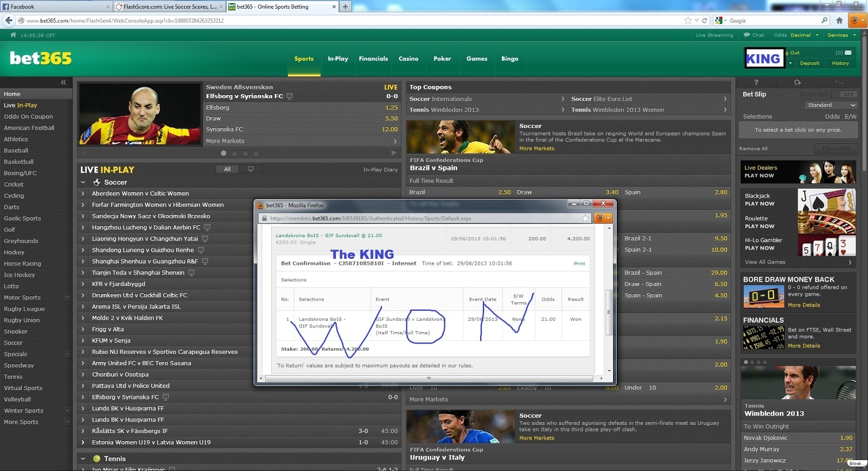Screen dimensions: 868x471
Task: Open the Services dropdown menu
Action: [x=842, y=35]
